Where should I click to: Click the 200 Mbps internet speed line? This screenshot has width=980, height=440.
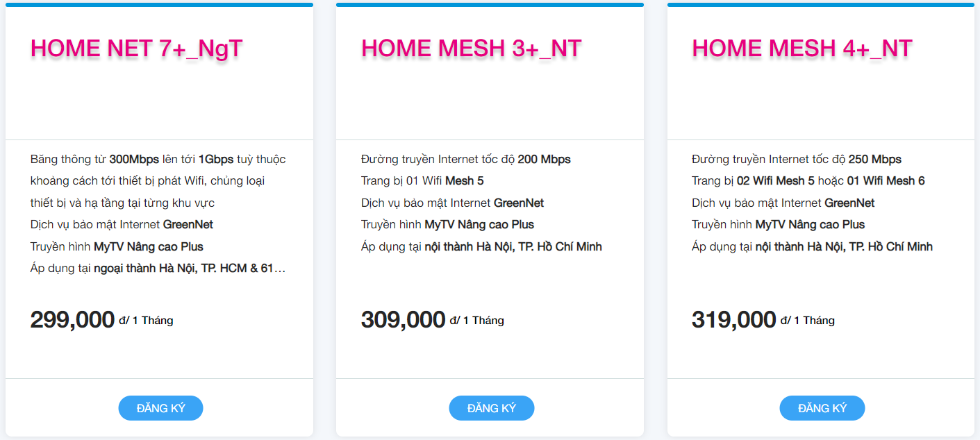[x=465, y=160]
